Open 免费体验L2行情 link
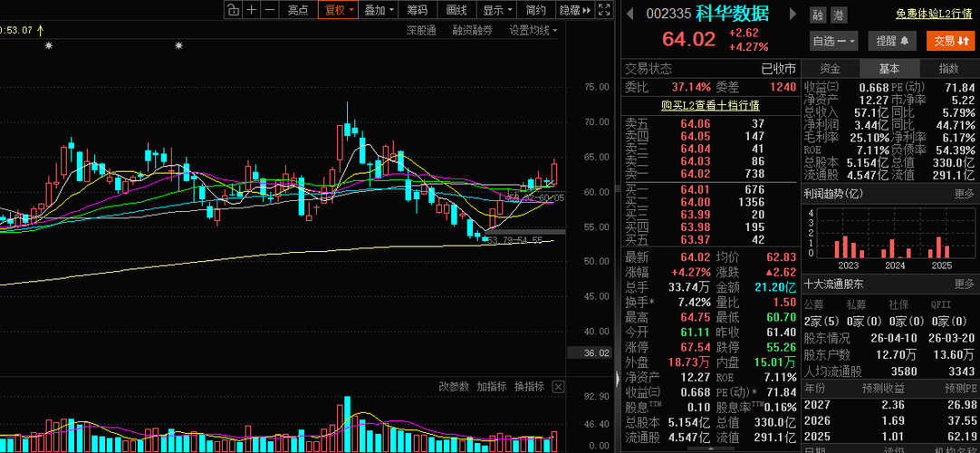980x453 pixels. coord(935,14)
